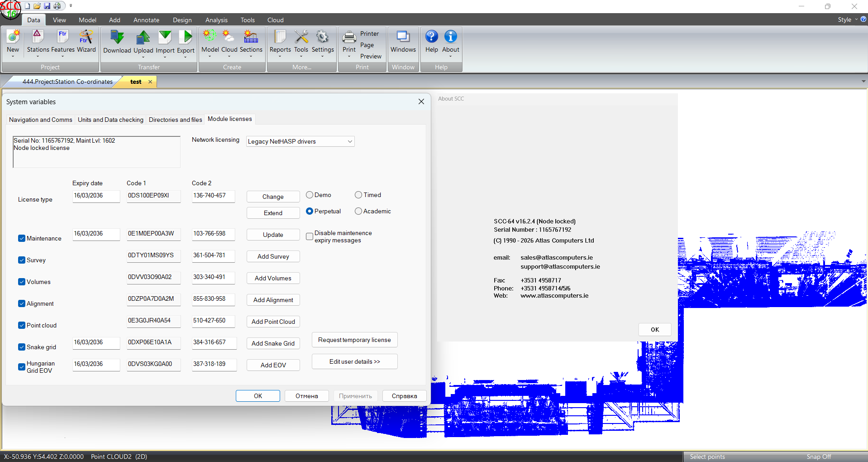Toggle the Point cloud module checkbox
This screenshot has width=868, height=462.
pyautogui.click(x=22, y=325)
